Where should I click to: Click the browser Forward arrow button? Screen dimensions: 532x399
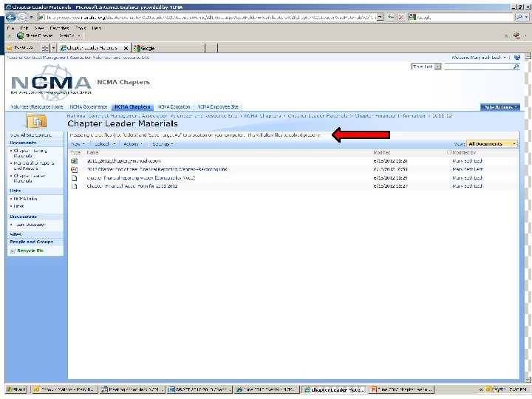(x=22, y=16)
